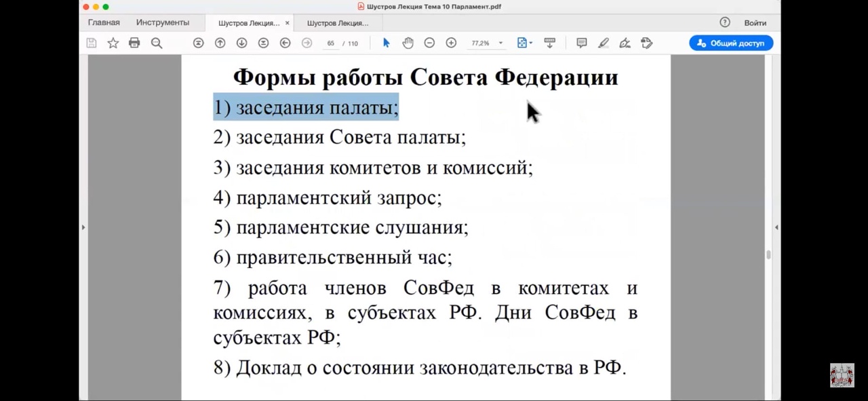The image size is (868, 401).
Task: Zoom out with the minus icon
Action: point(429,43)
